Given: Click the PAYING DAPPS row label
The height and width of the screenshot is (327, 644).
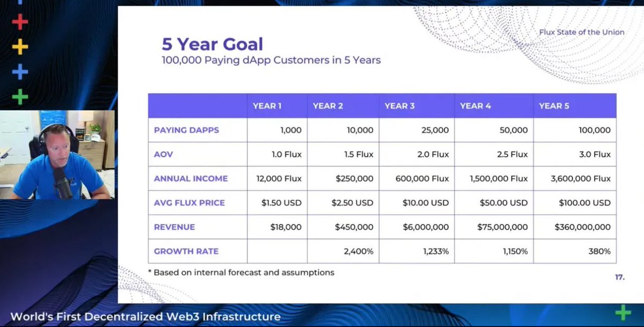Looking at the screenshot, I should [x=186, y=130].
